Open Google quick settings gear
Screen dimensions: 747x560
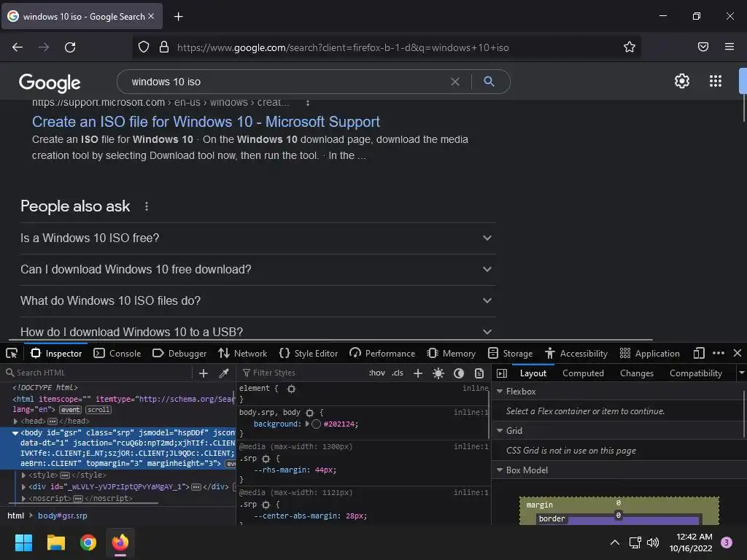click(x=682, y=81)
